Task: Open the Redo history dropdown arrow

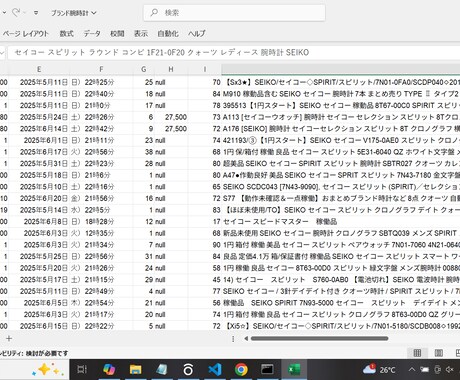Action: [x=24, y=13]
